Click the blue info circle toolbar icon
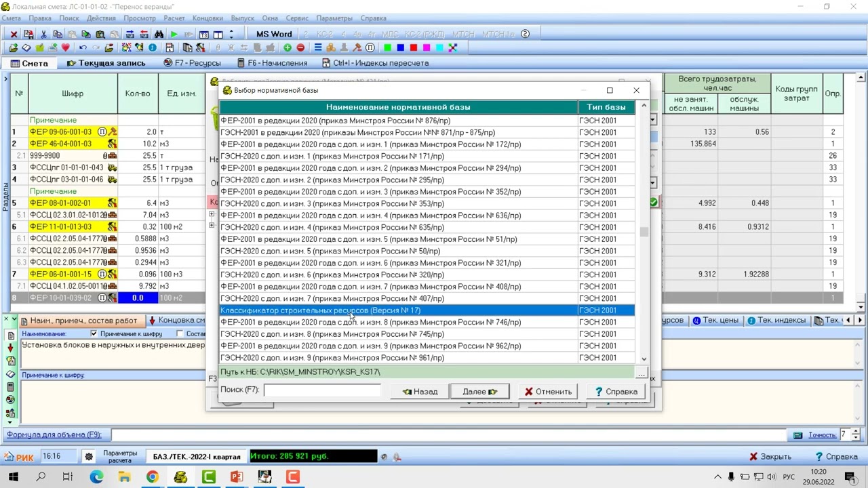Viewport: 868px width, 488px height. click(152, 47)
